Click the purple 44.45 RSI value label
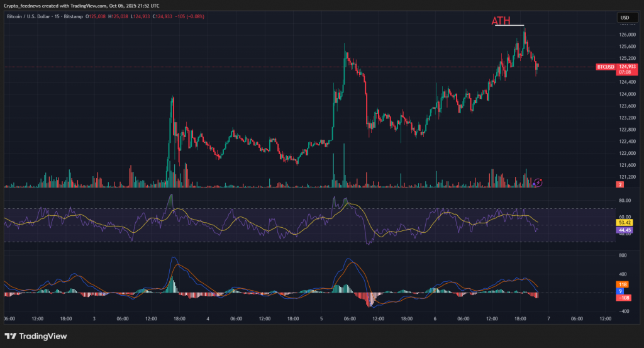This screenshot has height=348, width=644. 625,231
